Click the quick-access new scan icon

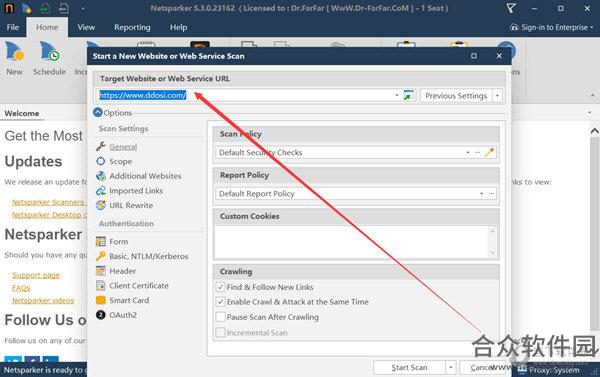(x=27, y=8)
